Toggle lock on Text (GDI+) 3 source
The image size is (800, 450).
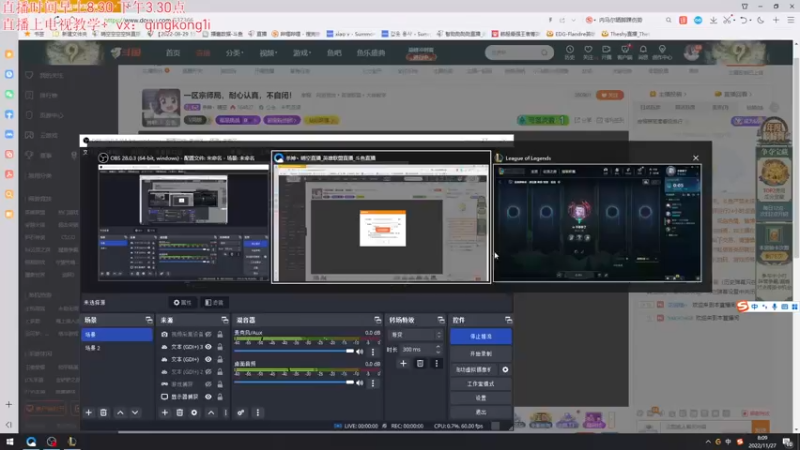[220, 347]
